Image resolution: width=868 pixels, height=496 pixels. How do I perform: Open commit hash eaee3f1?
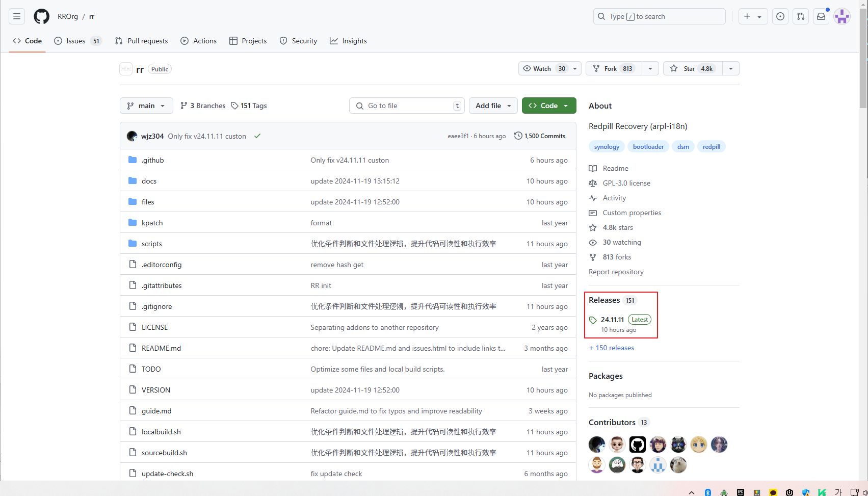(458, 136)
